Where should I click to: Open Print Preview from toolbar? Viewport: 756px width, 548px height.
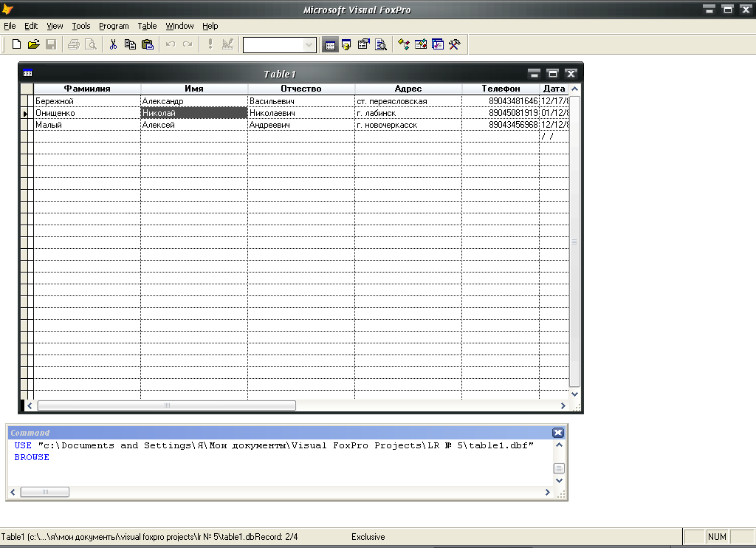click(91, 44)
